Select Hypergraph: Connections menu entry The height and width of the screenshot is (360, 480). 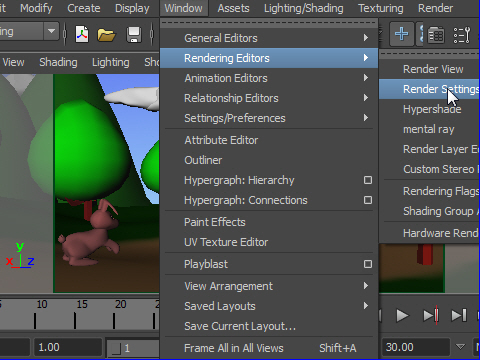click(x=246, y=200)
